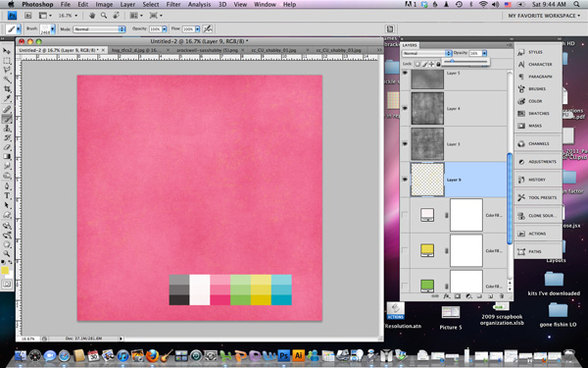Screen dimensions: 588x368
Task: Select the Layer 4 thumbnail
Action: tap(427, 109)
